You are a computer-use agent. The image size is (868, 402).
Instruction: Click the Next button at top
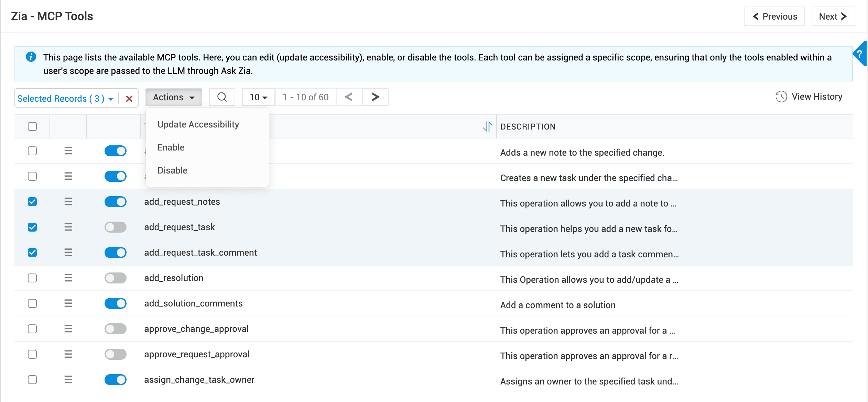tap(834, 16)
